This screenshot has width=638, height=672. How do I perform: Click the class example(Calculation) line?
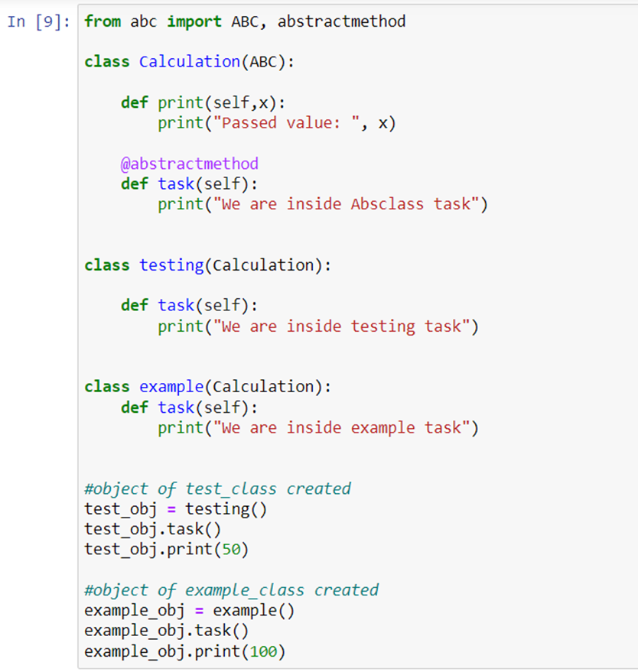pos(208,387)
